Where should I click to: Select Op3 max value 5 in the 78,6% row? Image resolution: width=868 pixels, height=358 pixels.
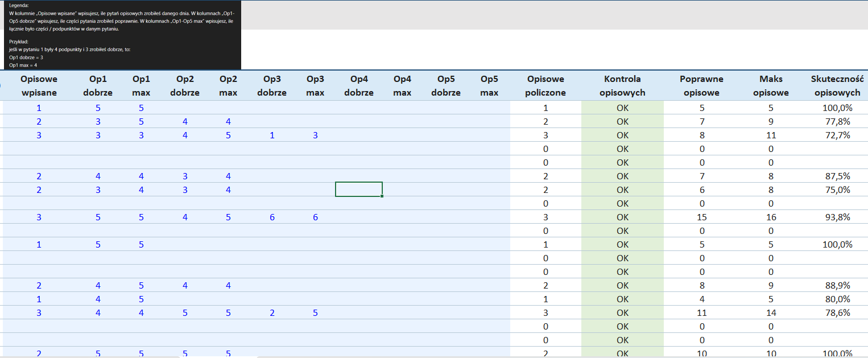[x=315, y=312]
